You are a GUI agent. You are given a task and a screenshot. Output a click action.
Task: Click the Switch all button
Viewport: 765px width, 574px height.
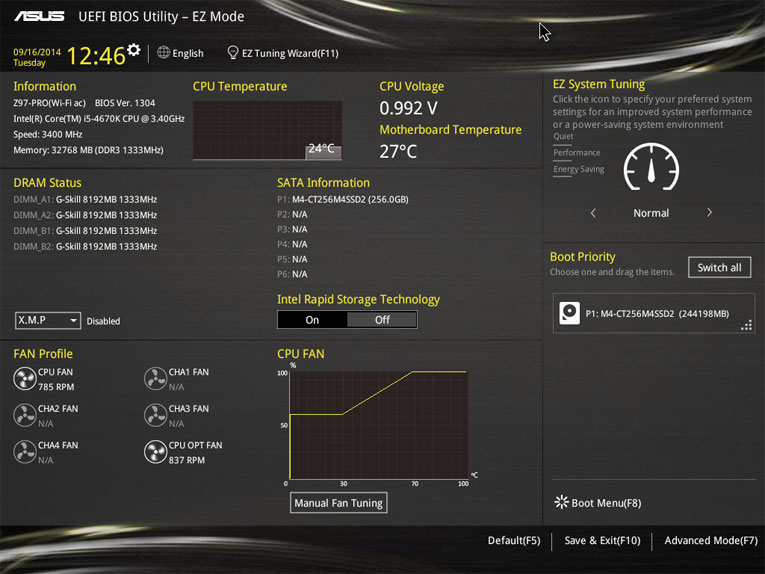tap(719, 267)
